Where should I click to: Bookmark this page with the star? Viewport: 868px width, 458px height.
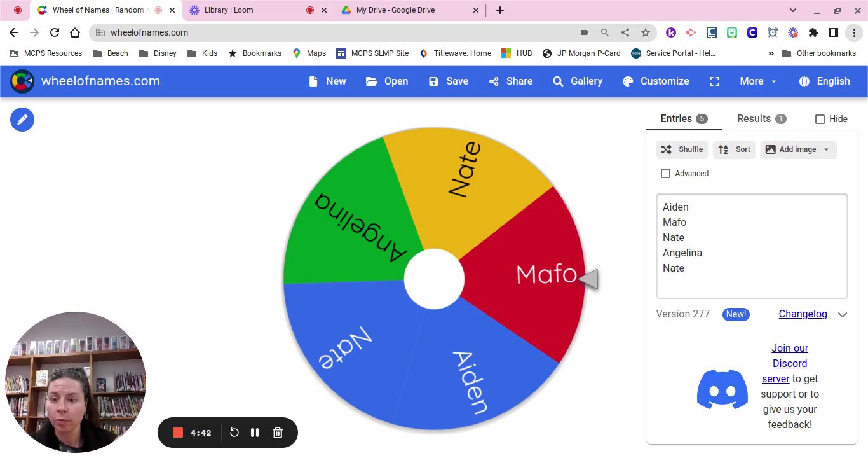tap(646, 32)
